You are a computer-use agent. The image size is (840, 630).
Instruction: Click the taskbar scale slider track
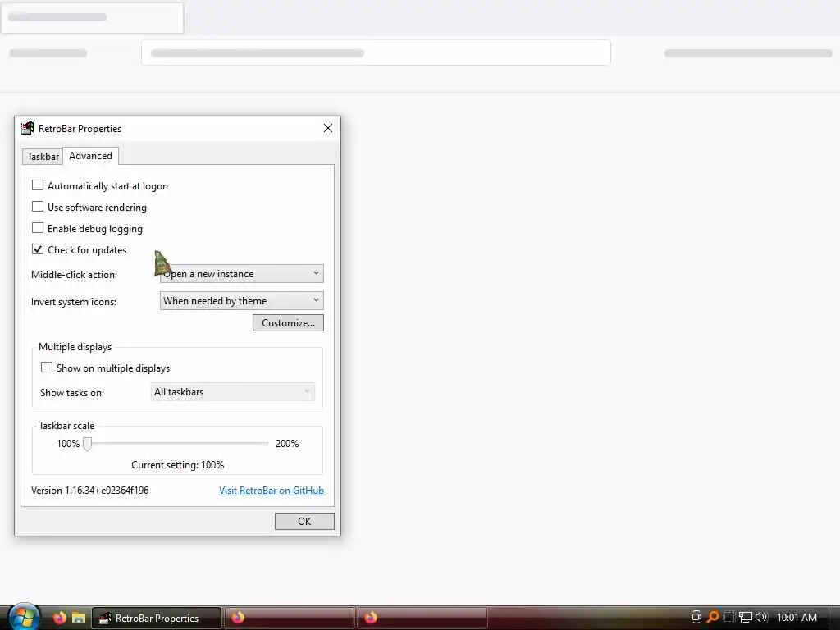pyautogui.click(x=177, y=444)
